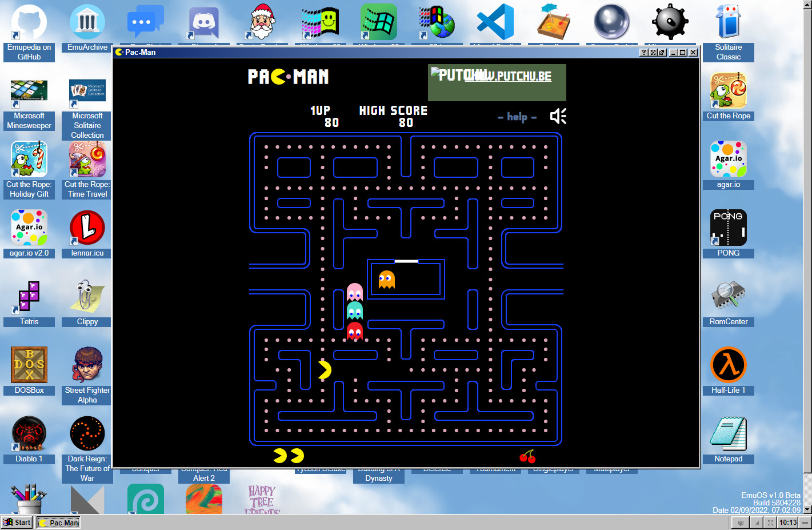Launch Cut the Rope: Time Travel

click(x=87, y=170)
